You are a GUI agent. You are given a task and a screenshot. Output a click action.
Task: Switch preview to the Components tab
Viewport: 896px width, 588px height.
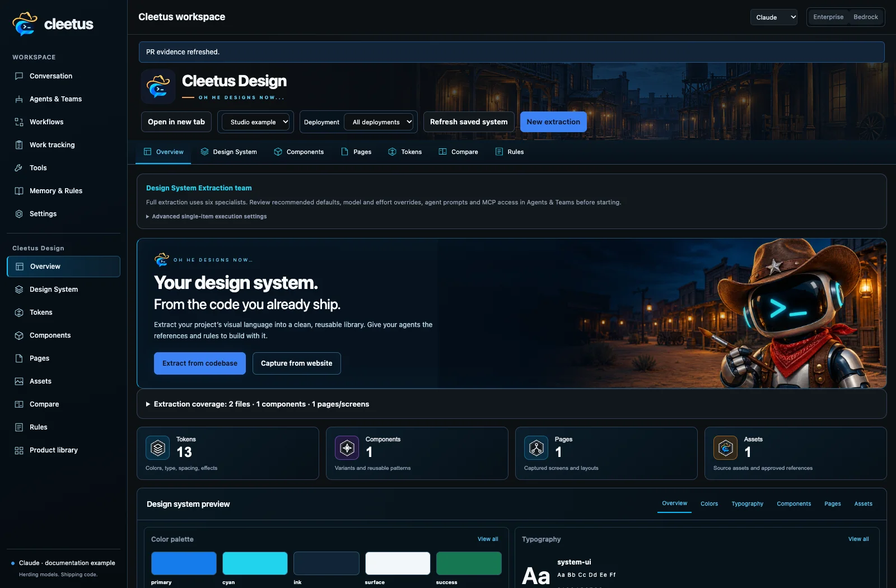(x=794, y=504)
